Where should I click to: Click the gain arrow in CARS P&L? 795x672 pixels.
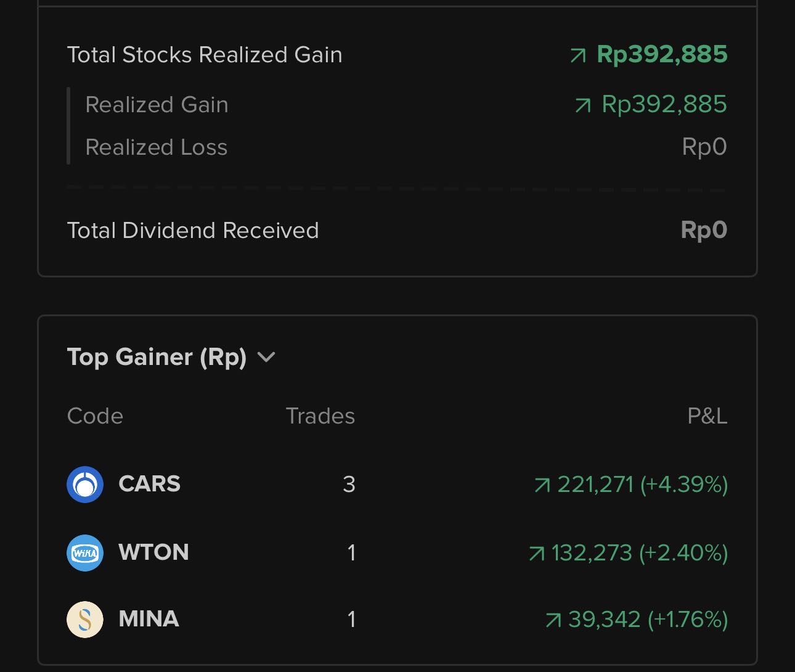point(542,486)
